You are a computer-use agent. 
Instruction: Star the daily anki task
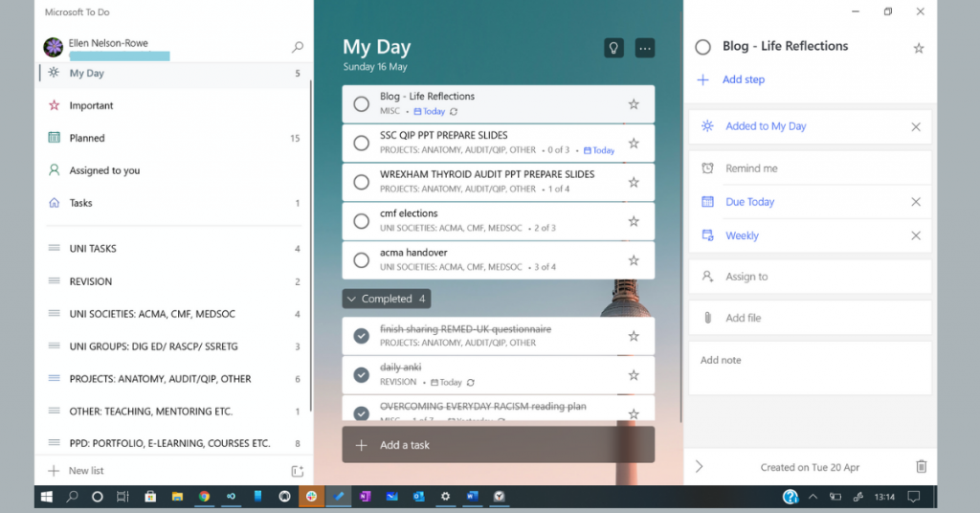tap(634, 375)
